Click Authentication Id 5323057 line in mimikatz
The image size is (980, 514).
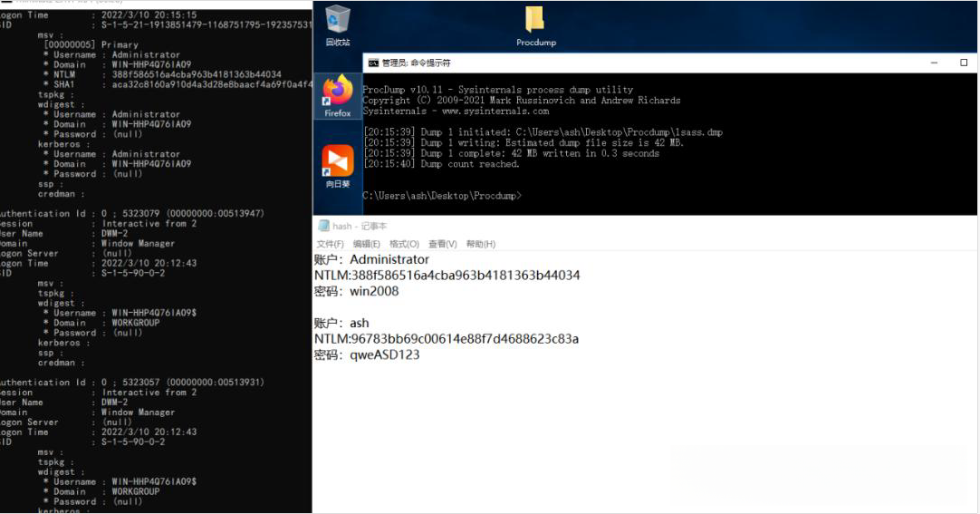pyautogui.click(x=132, y=382)
